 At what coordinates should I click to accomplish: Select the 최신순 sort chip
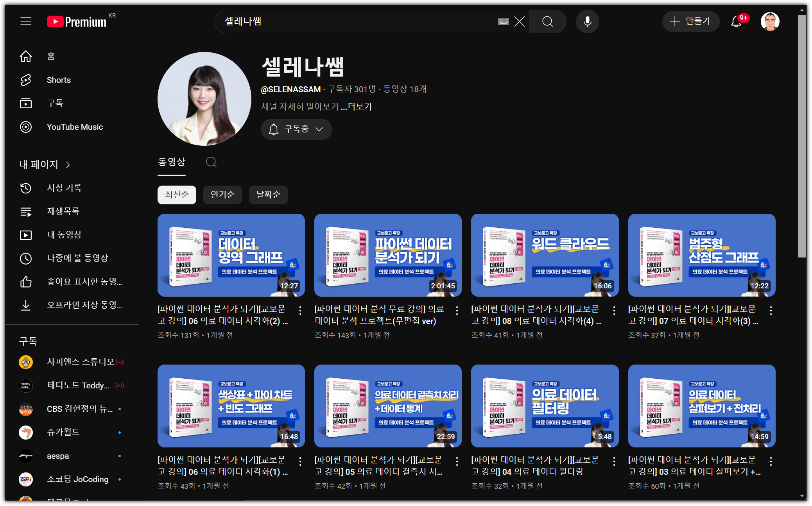[x=177, y=195]
